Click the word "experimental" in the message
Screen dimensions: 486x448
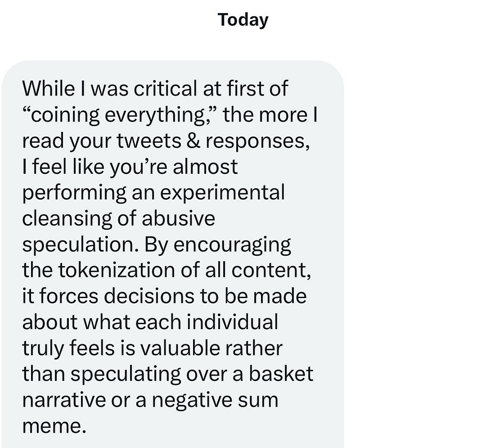click(223, 193)
